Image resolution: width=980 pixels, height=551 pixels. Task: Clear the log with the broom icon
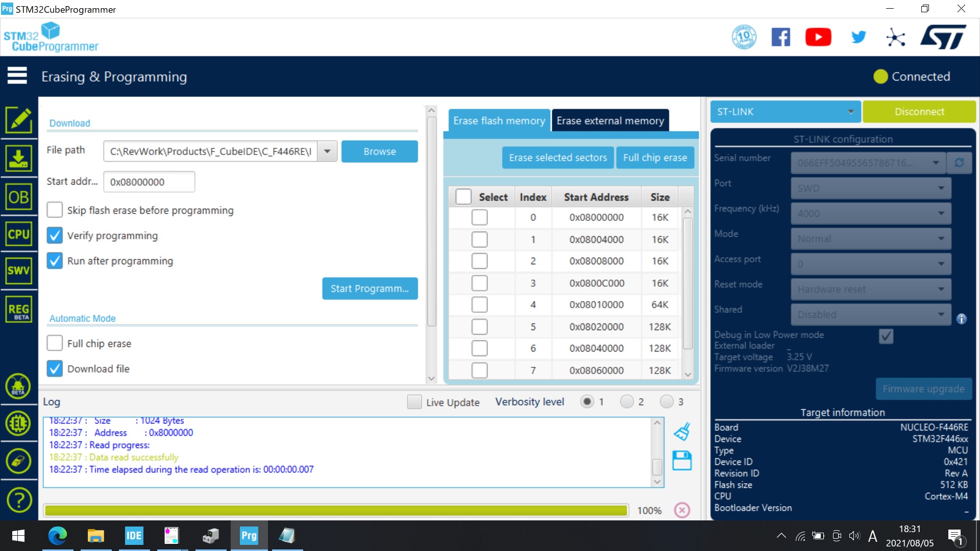coord(682,432)
